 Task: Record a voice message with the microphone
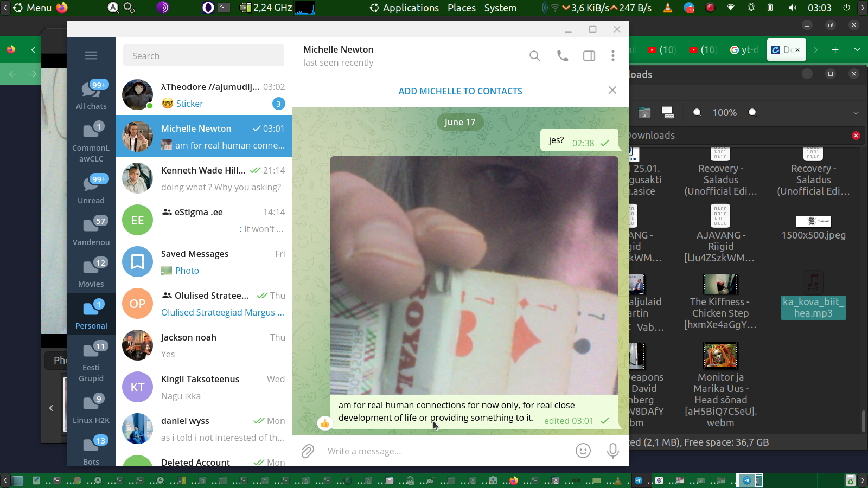(613, 451)
